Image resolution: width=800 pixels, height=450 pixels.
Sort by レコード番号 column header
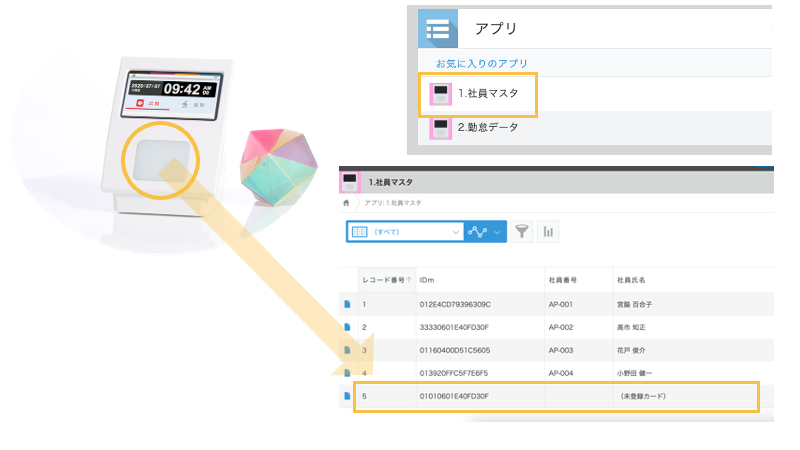384,279
